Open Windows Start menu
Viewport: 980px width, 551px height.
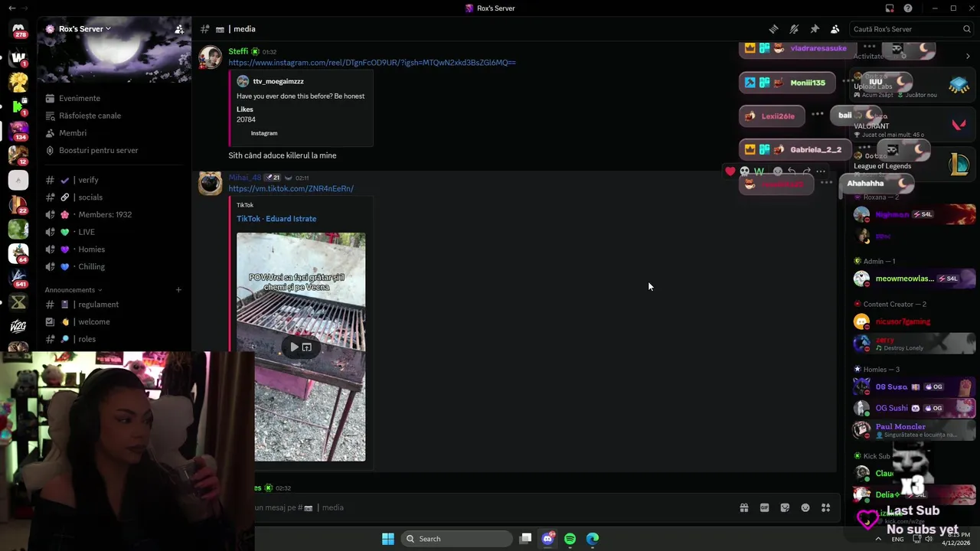388,539
